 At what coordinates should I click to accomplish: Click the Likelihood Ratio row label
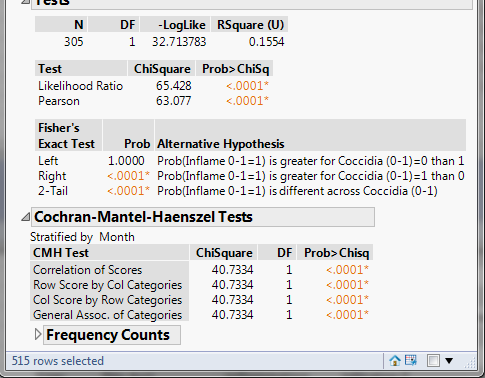point(80,86)
